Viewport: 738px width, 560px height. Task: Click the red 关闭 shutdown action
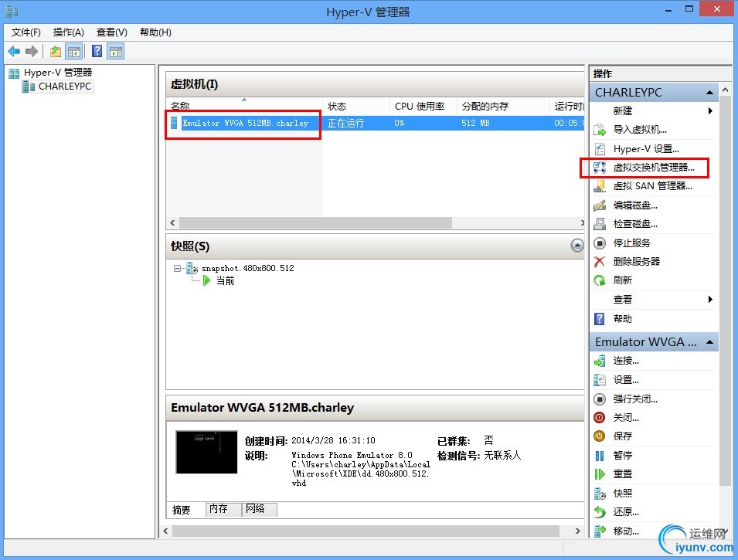click(626, 417)
